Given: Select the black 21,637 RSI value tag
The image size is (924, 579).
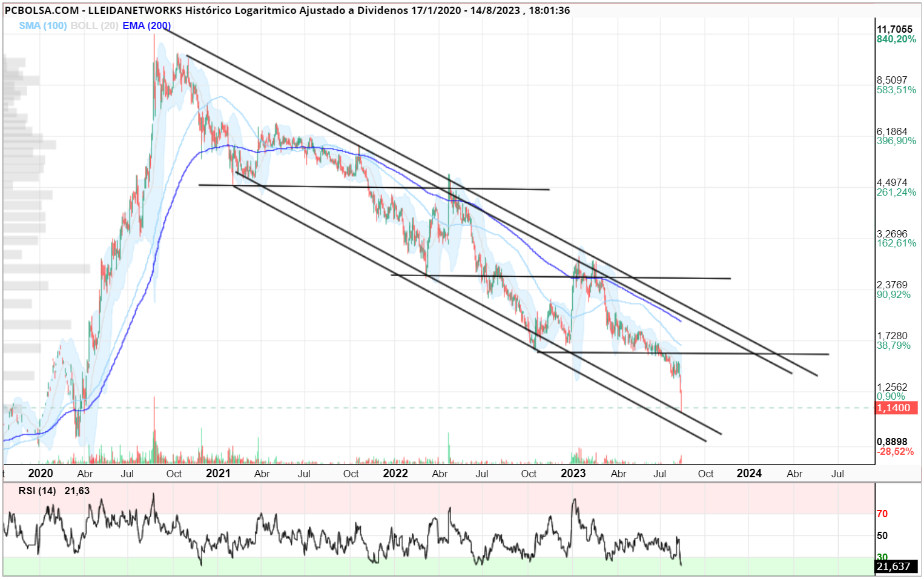Looking at the screenshot, I should (x=897, y=566).
